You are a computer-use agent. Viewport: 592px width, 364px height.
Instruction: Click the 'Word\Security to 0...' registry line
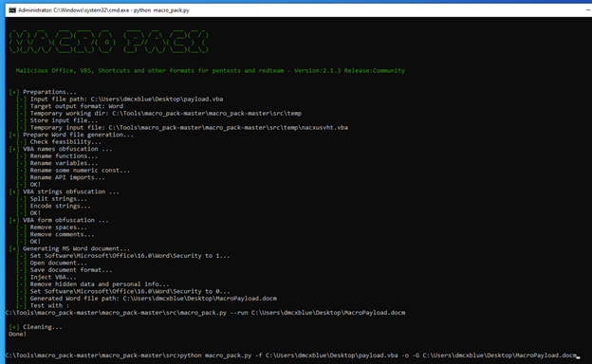pos(122,292)
